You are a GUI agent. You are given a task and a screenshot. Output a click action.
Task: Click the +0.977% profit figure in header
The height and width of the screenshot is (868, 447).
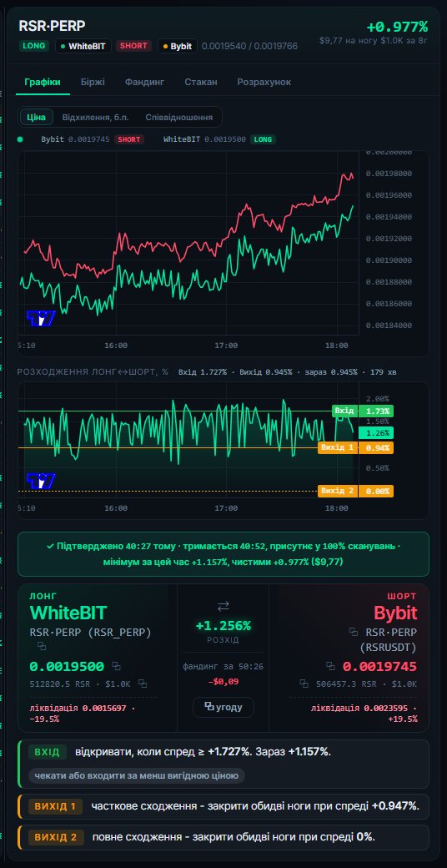397,27
